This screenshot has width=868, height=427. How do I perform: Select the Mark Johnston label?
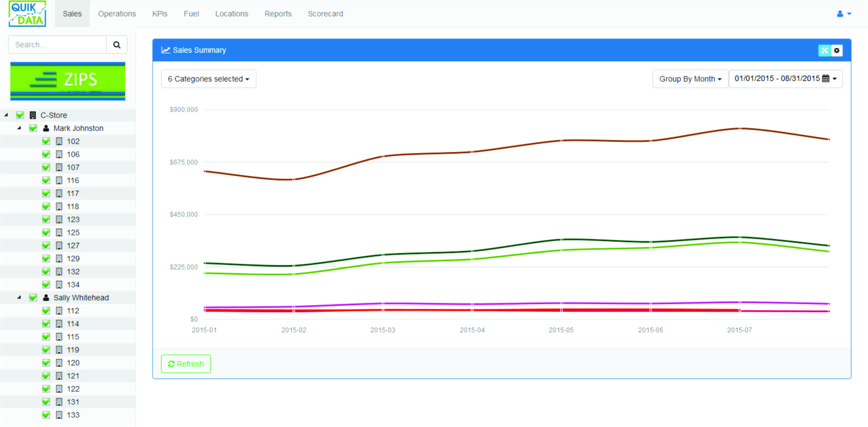point(78,128)
